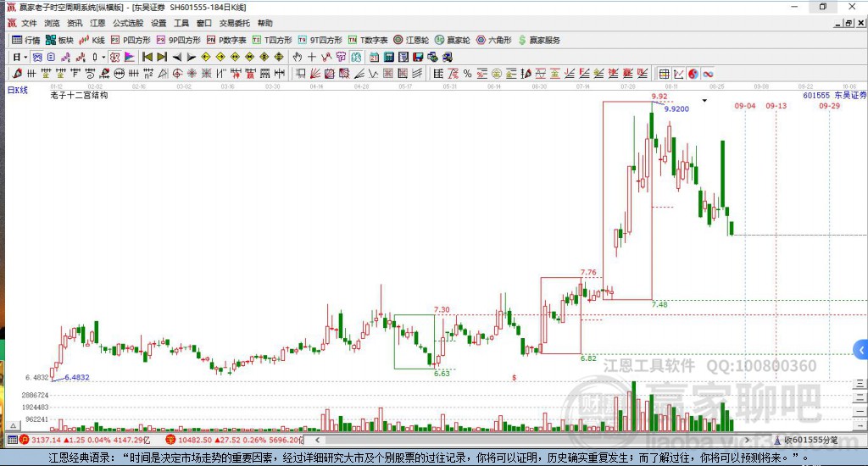Select the percent % retracement tool
The width and height of the screenshot is (868, 466).
(x=468, y=74)
